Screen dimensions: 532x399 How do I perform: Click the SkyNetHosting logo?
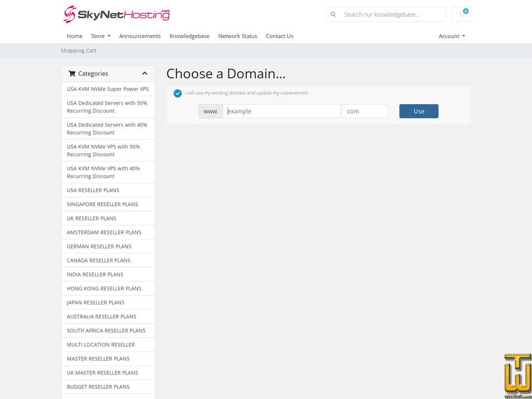(x=116, y=15)
